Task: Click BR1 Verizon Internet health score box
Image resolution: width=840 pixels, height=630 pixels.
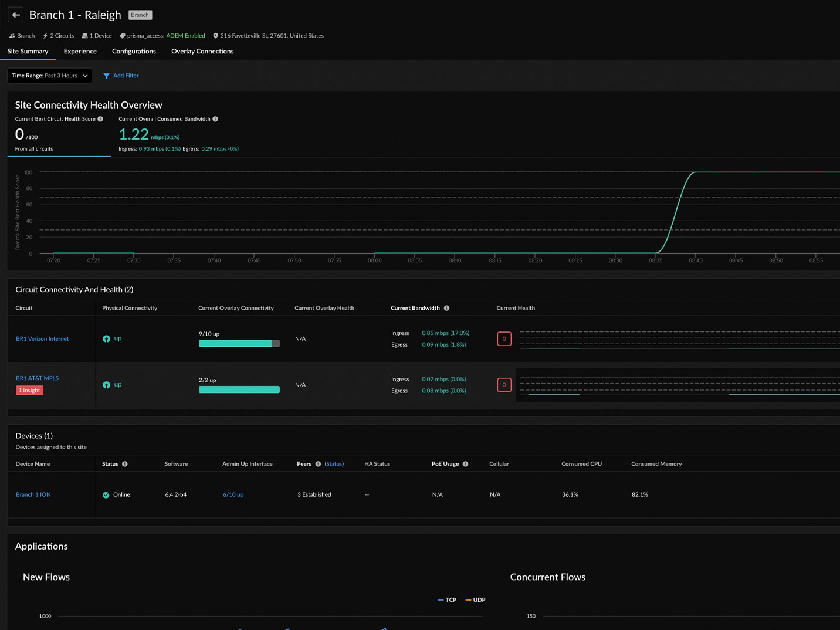Action: 504,339
